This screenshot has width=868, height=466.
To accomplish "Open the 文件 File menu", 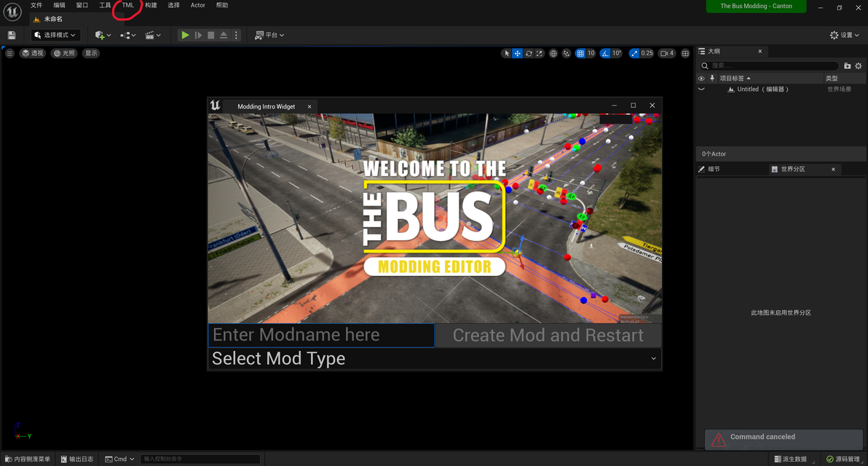I will coord(36,5).
